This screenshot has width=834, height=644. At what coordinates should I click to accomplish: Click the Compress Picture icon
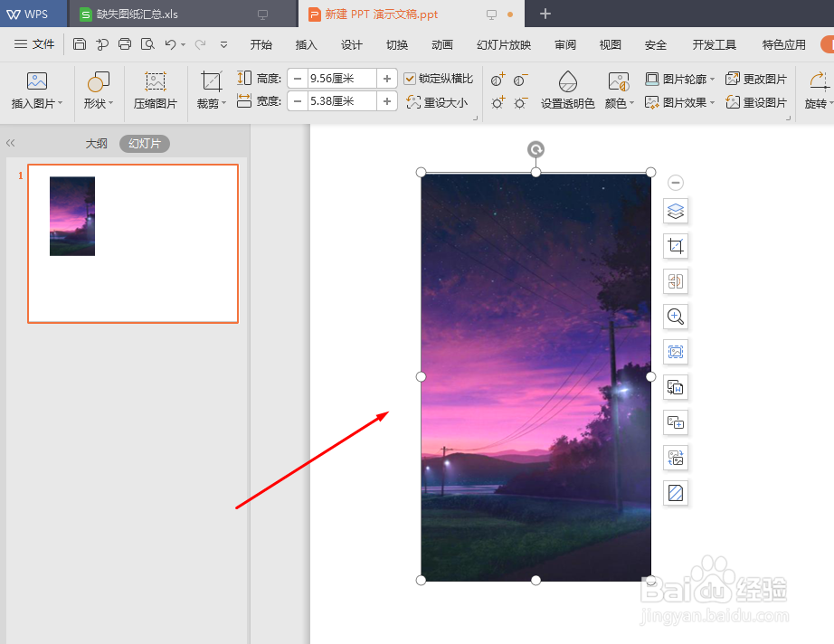tap(156, 81)
